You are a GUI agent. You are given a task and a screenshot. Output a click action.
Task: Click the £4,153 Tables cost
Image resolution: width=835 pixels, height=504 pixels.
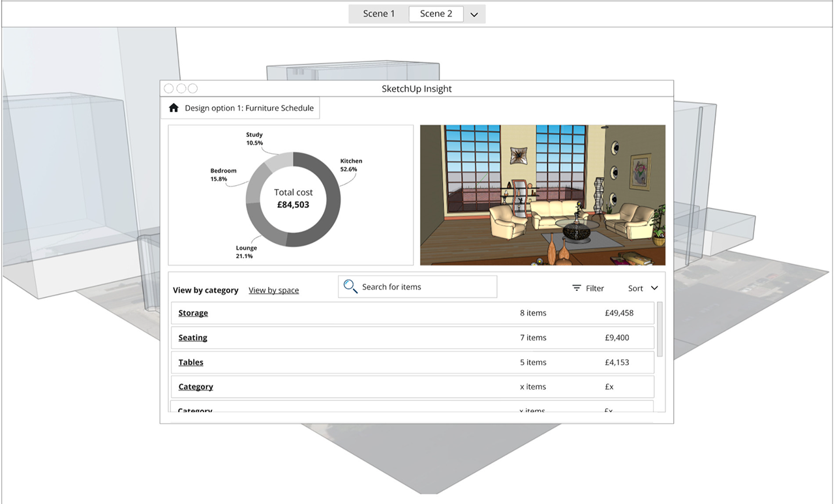tap(617, 363)
